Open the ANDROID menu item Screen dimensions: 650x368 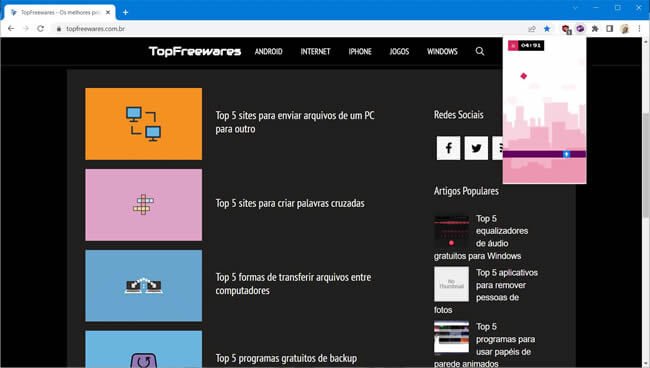pos(268,51)
